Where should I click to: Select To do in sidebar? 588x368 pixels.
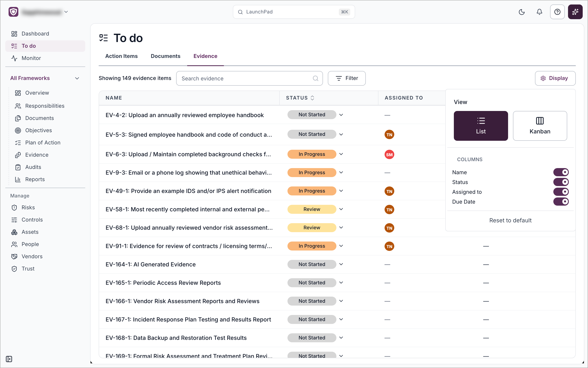pyautogui.click(x=45, y=46)
